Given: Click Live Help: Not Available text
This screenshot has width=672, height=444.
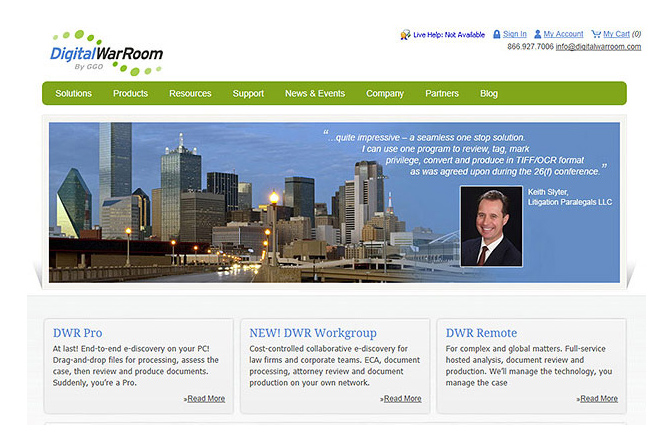Looking at the screenshot, I should point(449,35).
